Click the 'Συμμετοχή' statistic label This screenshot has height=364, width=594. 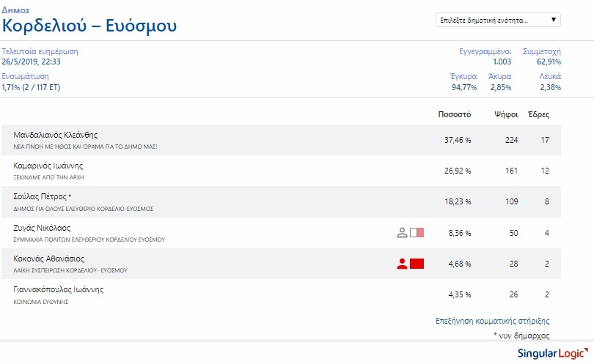(542, 51)
